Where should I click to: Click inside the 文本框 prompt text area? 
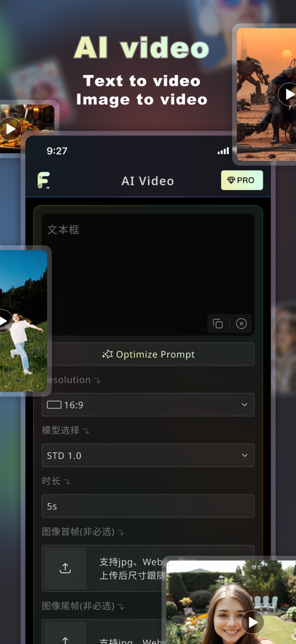[x=148, y=274]
